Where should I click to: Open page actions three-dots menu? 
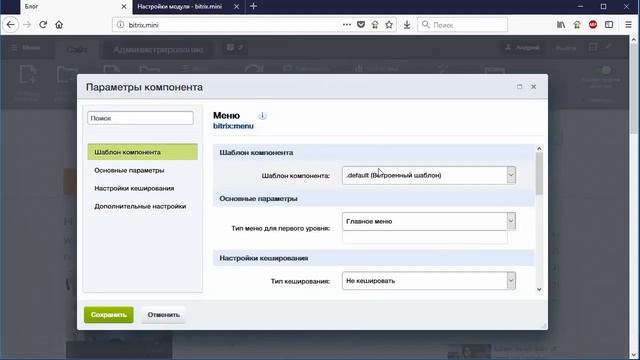coord(347,24)
